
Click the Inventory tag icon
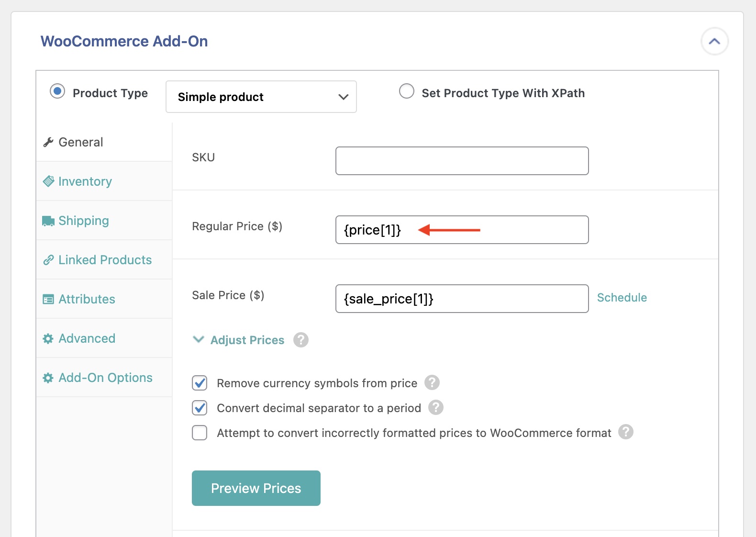coord(48,181)
